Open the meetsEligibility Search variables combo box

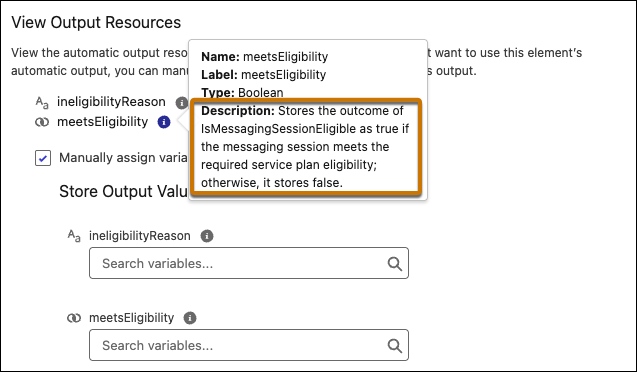249,345
